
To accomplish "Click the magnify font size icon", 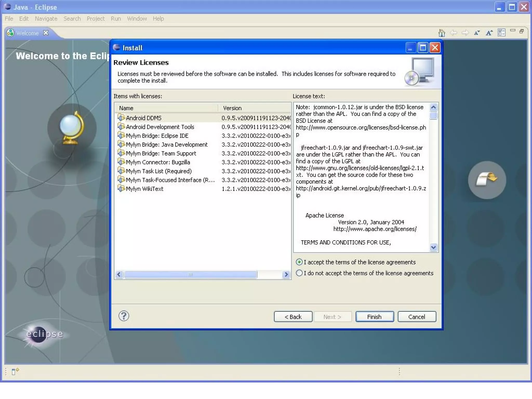I will 489,33.
